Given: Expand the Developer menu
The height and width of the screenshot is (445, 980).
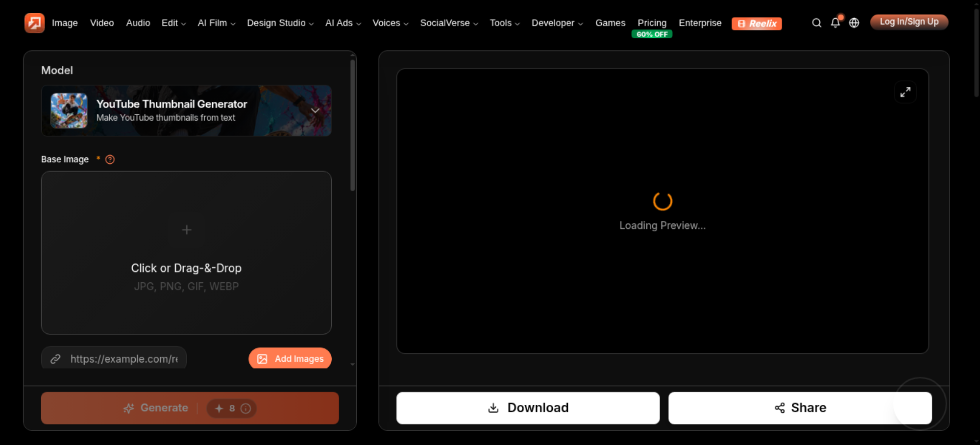Looking at the screenshot, I should 557,23.
